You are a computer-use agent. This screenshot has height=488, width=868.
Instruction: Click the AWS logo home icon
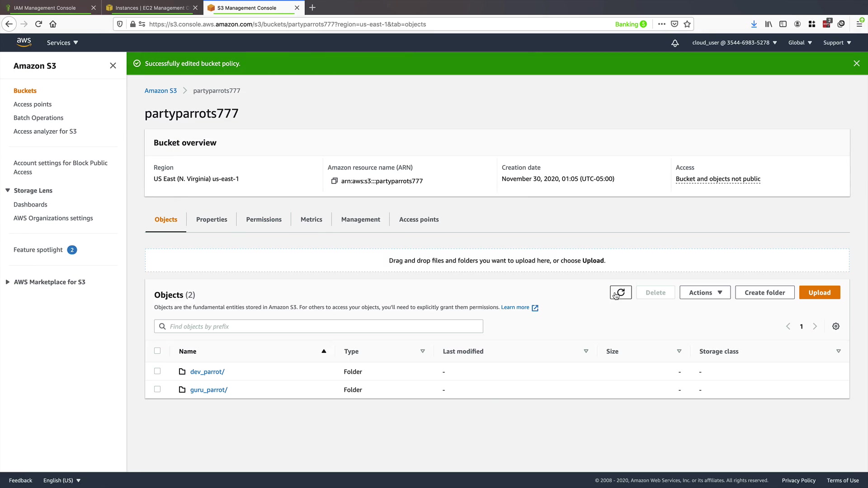pyautogui.click(x=24, y=42)
